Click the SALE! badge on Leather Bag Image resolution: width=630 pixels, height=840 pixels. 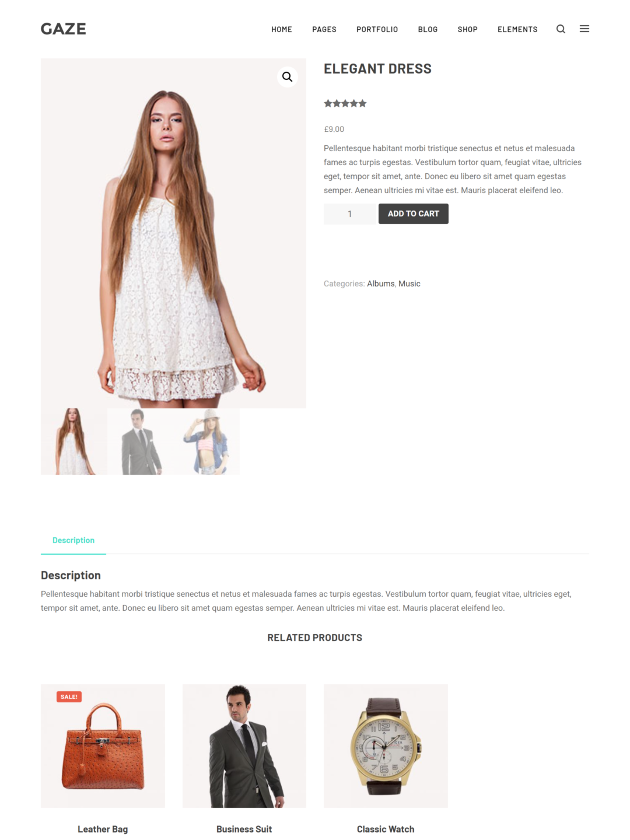[x=69, y=696]
